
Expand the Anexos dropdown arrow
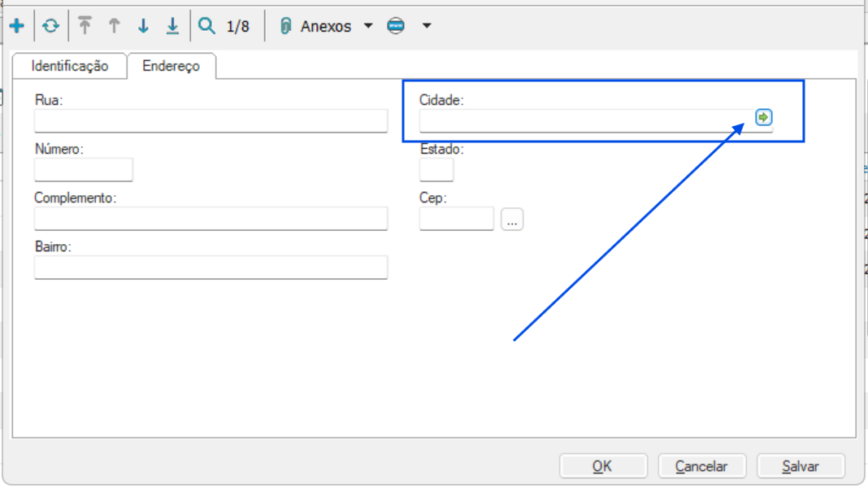pyautogui.click(x=368, y=26)
